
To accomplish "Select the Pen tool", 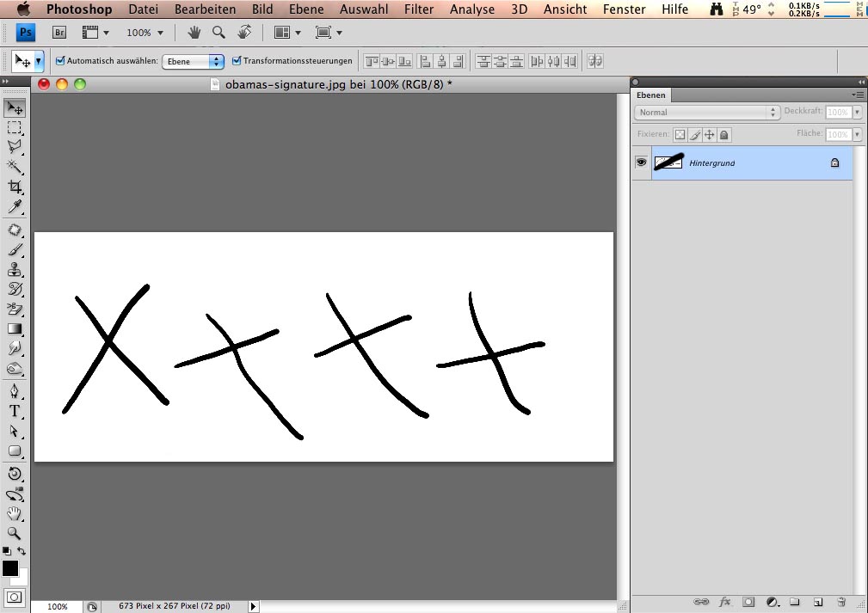I will click(x=15, y=392).
